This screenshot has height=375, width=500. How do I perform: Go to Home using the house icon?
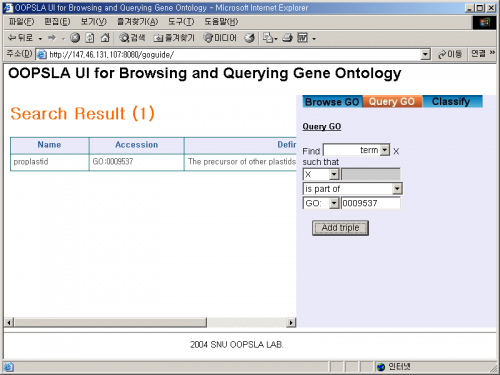[x=105, y=38]
